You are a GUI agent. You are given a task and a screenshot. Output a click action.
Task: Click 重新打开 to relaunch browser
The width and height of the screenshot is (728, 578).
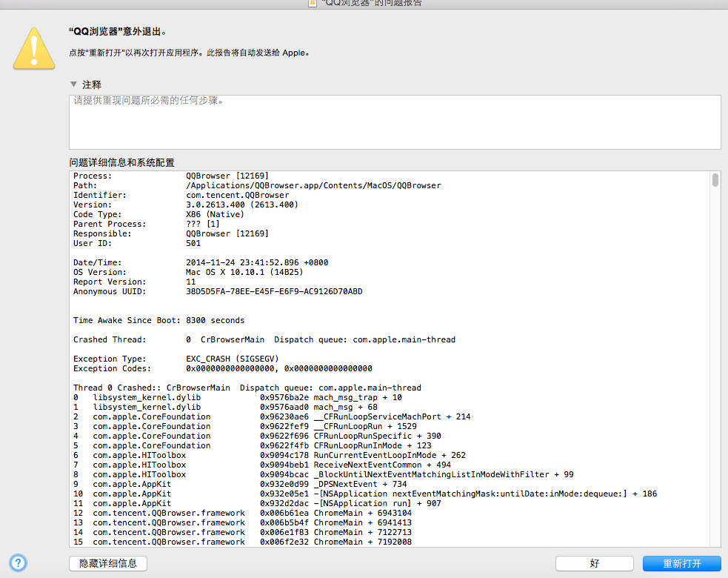681,564
